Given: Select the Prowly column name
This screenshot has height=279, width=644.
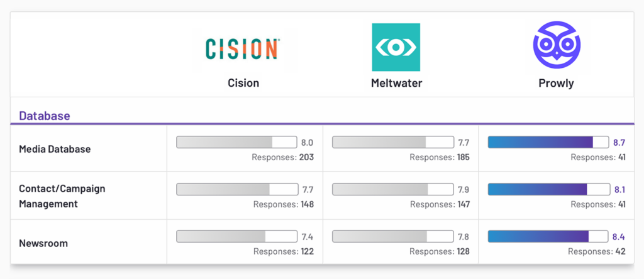Looking at the screenshot, I should [x=556, y=83].
